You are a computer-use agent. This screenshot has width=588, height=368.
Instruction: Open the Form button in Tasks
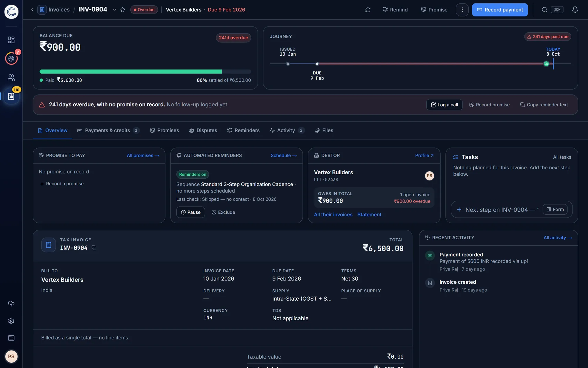pyautogui.click(x=555, y=210)
